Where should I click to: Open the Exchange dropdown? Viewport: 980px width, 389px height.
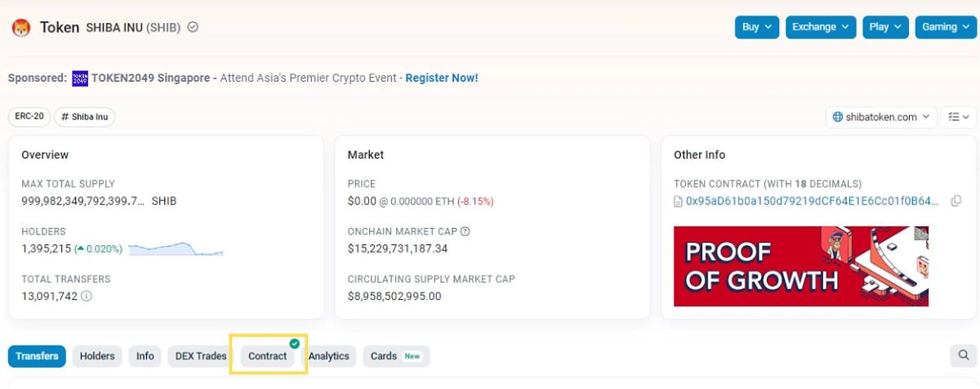coord(821,27)
